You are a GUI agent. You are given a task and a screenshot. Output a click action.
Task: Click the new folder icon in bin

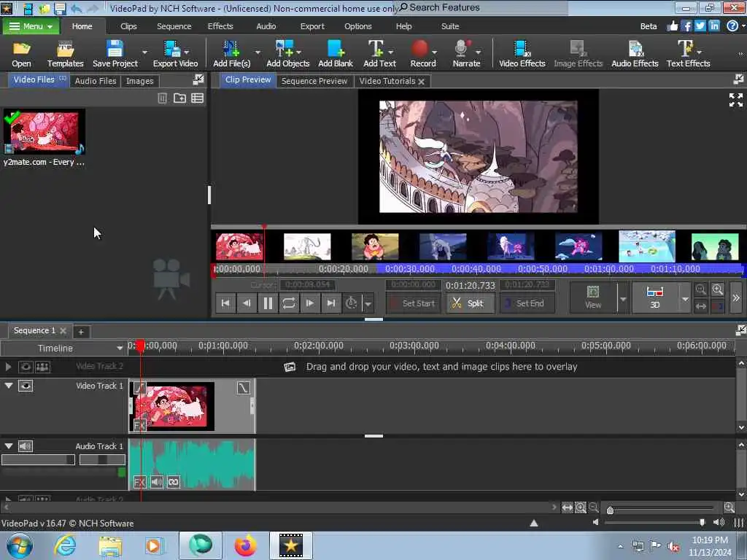179,98
